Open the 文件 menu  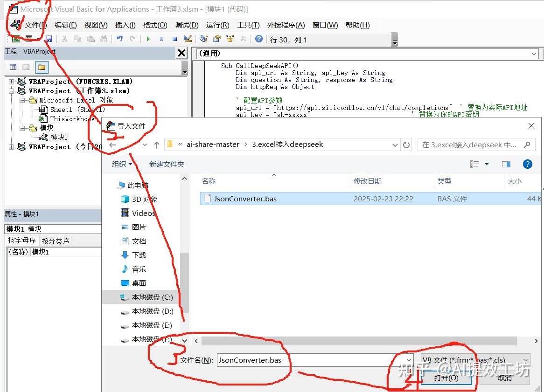[x=36, y=25]
